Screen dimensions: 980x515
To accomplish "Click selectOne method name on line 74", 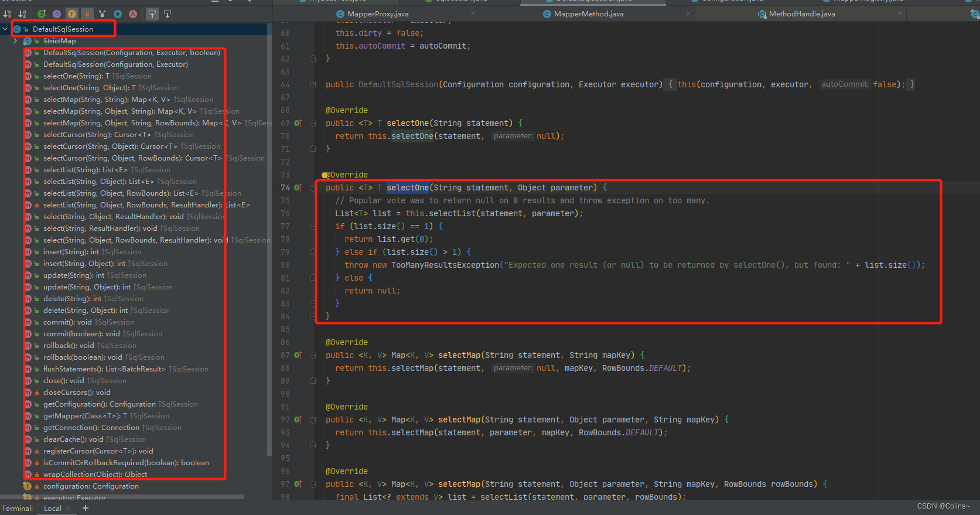I will (x=408, y=187).
